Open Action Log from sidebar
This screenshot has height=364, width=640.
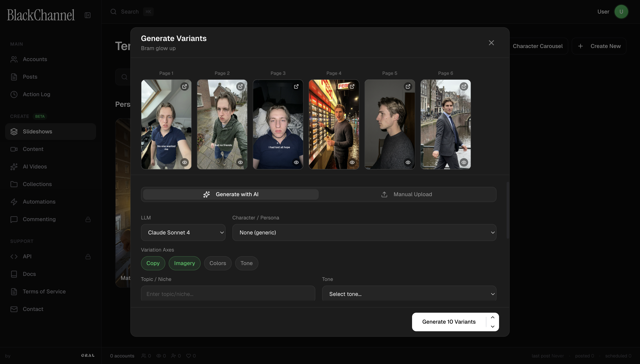pyautogui.click(x=37, y=94)
